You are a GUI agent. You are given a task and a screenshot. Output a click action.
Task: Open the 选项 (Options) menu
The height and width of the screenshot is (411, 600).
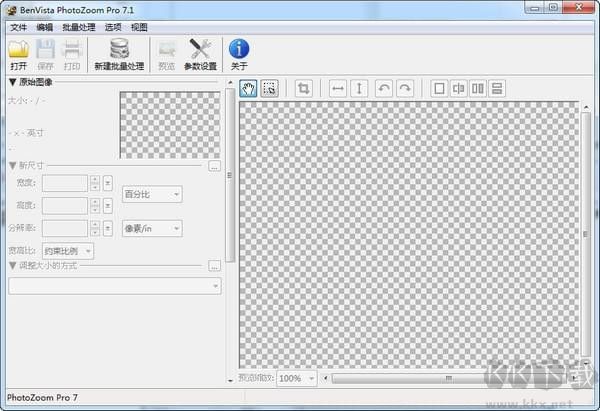113,27
